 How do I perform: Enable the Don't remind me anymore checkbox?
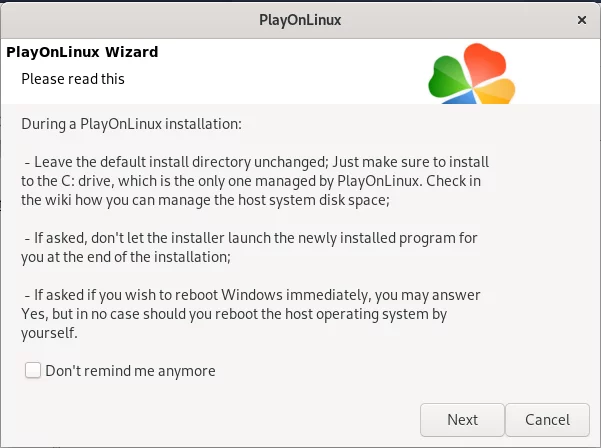(x=33, y=371)
